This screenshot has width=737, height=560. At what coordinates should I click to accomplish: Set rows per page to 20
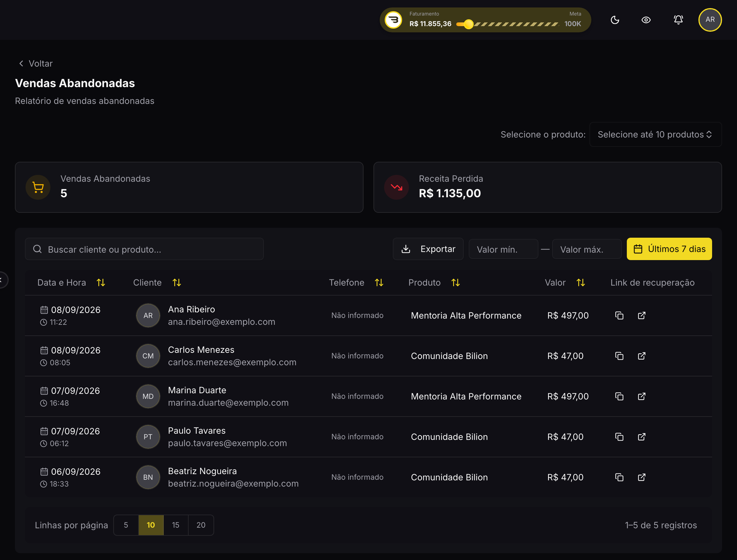201,525
